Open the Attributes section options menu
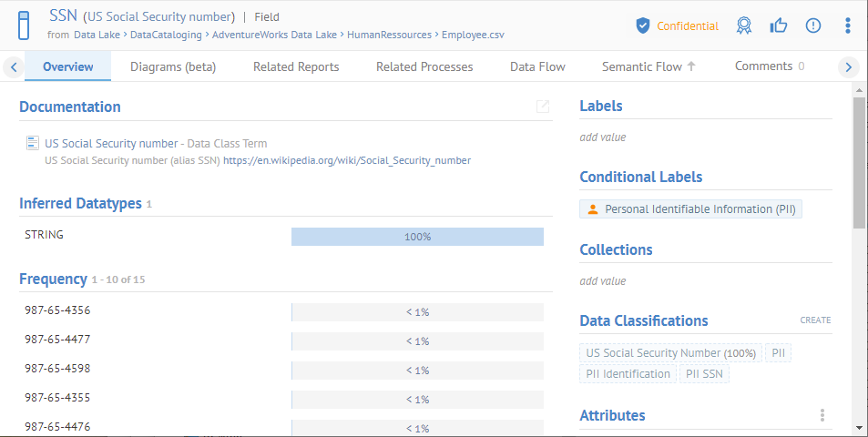 click(x=822, y=415)
